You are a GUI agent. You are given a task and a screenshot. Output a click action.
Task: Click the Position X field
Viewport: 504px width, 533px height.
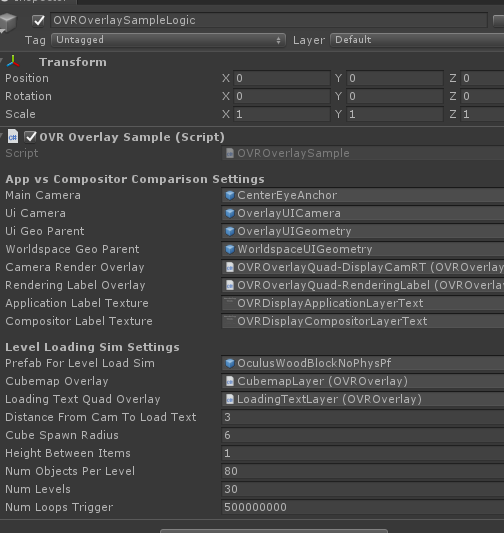click(282, 78)
